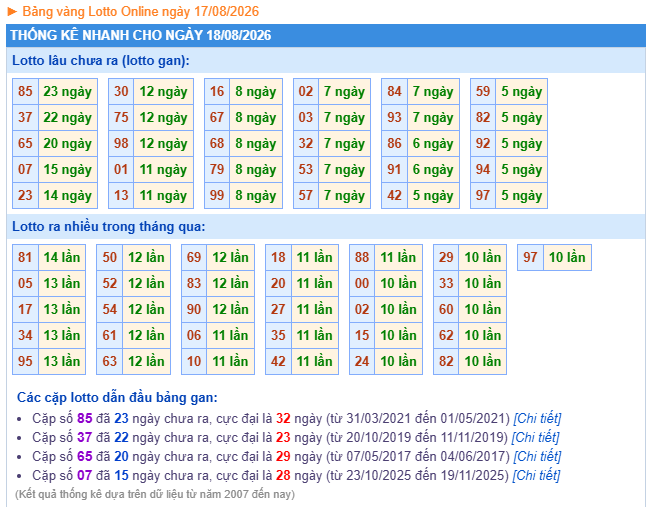Image resolution: width=650 pixels, height=507 pixels.
Task: Select the frequent number 29
Action: click(446, 257)
